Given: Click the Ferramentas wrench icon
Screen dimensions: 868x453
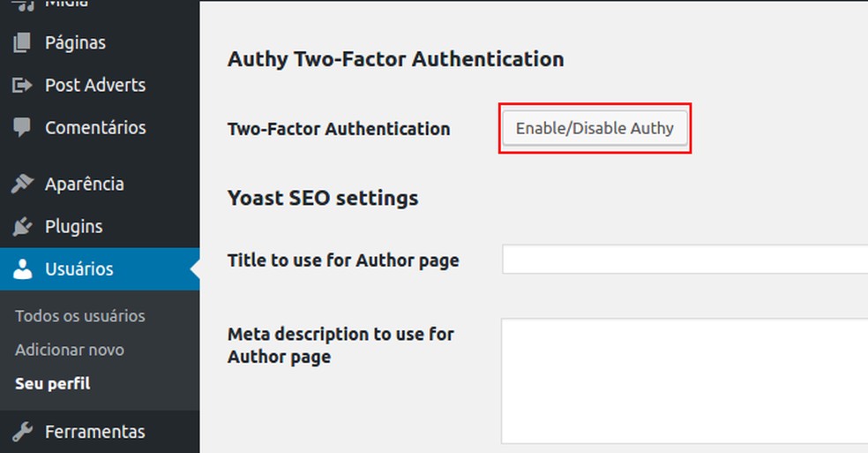Looking at the screenshot, I should 23,432.
